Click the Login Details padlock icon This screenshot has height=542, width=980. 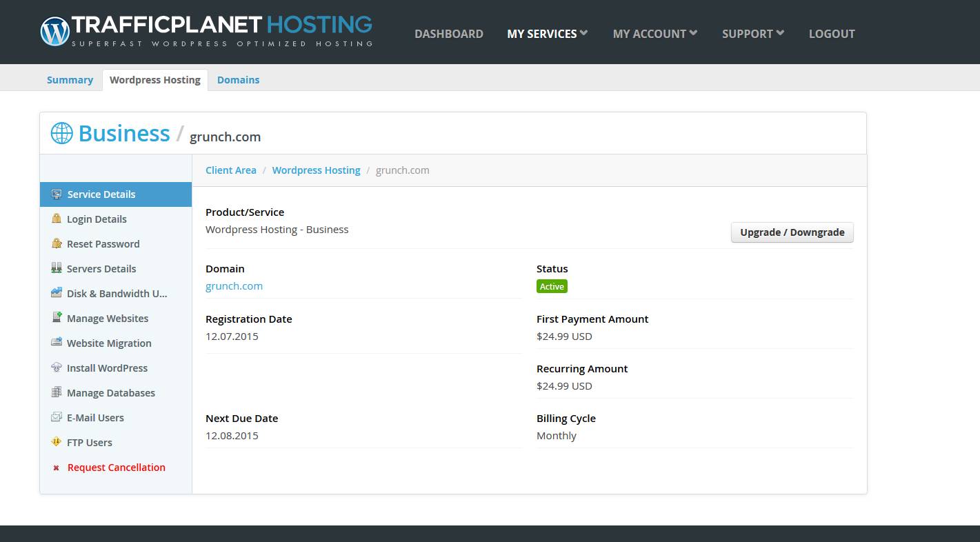pos(57,219)
